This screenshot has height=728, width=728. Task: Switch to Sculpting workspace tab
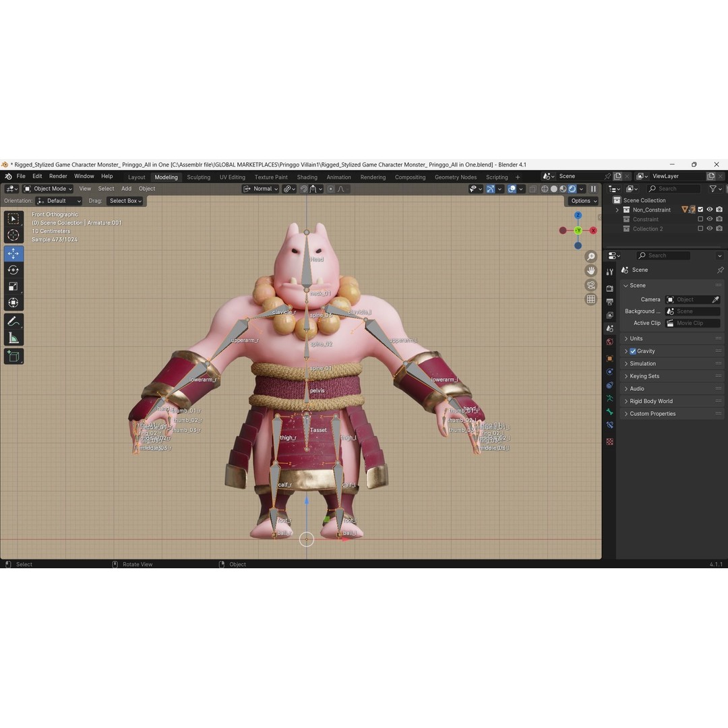click(x=199, y=177)
